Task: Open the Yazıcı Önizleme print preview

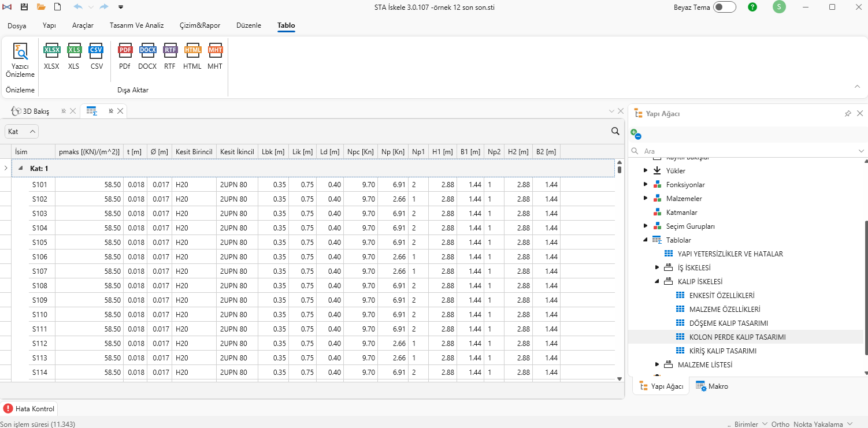Action: click(x=20, y=59)
